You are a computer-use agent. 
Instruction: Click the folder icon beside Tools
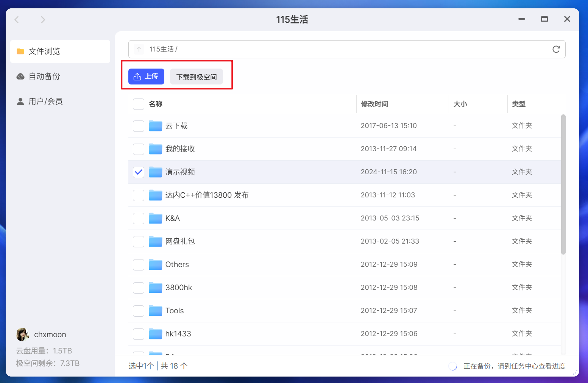tap(155, 311)
